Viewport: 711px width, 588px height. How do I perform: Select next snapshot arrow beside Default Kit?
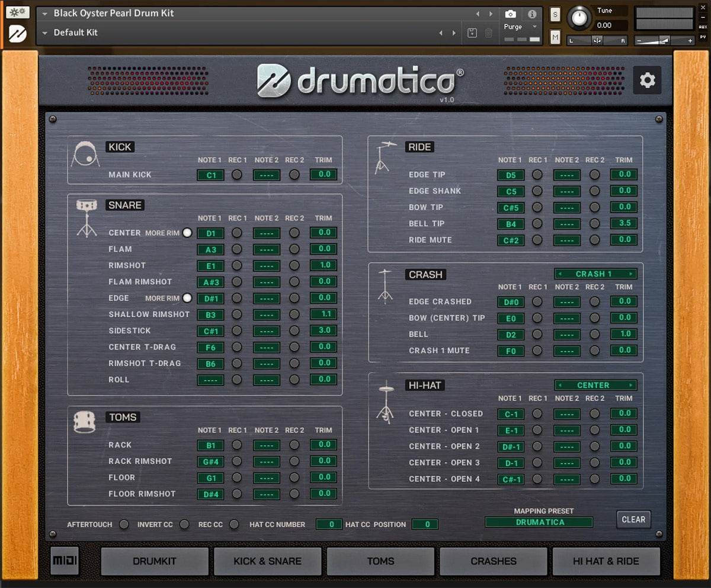(454, 33)
